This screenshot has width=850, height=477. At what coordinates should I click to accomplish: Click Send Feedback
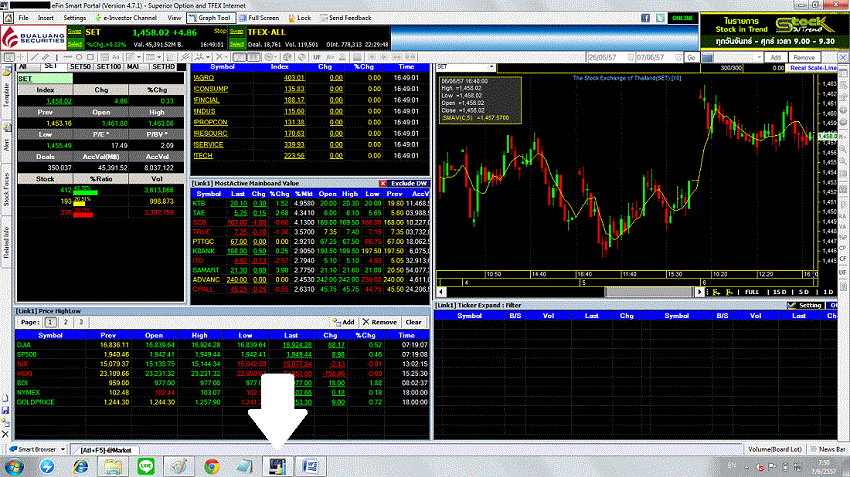pyautogui.click(x=345, y=18)
